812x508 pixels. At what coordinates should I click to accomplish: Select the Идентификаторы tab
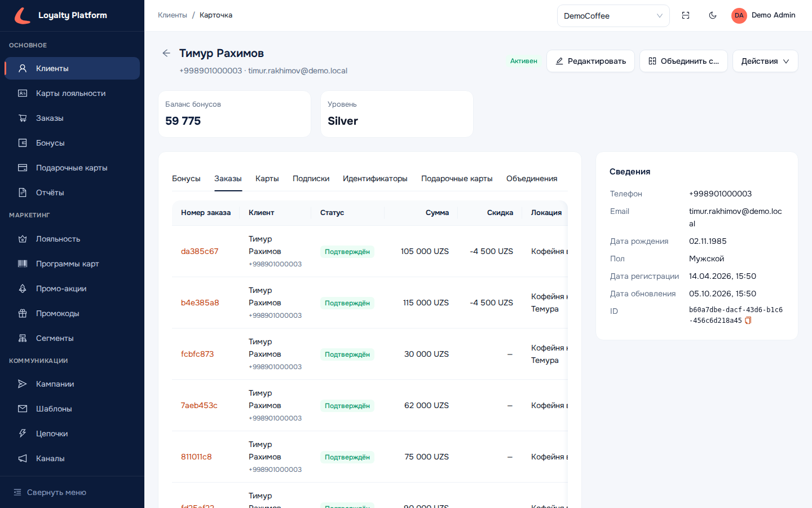click(375, 178)
